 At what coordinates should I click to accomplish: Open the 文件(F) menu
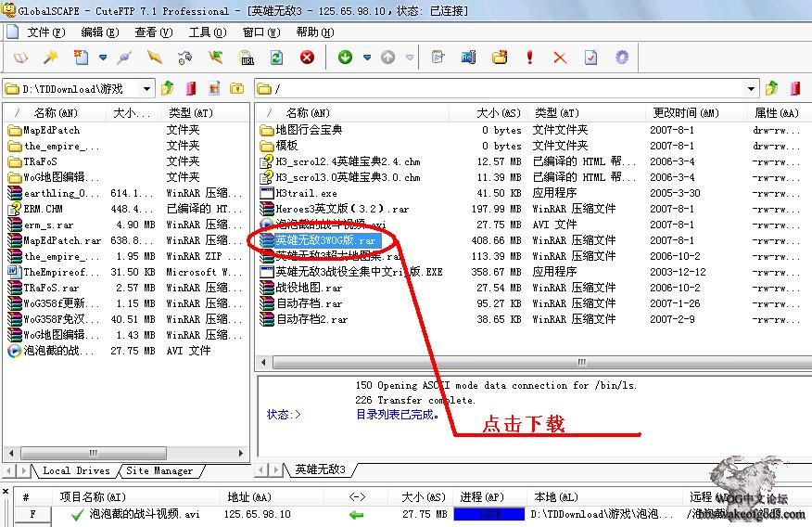(x=46, y=32)
